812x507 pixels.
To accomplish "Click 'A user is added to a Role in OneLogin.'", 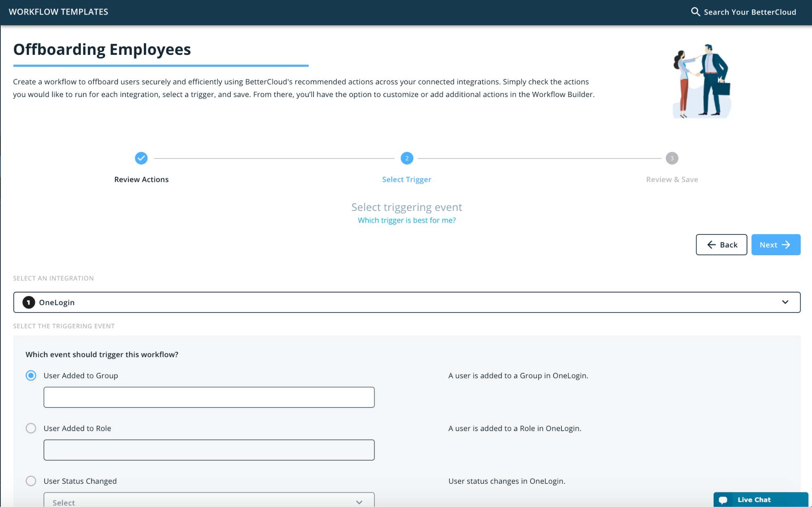I will point(515,429).
